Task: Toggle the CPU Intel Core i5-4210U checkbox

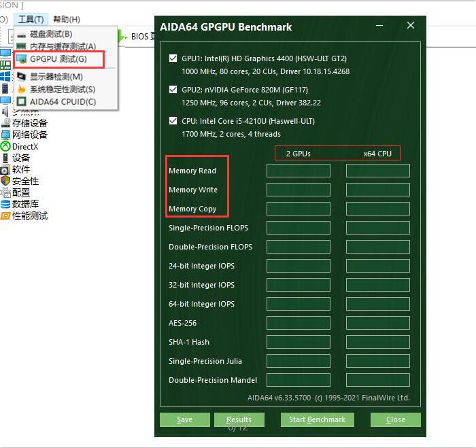Action: [173, 121]
